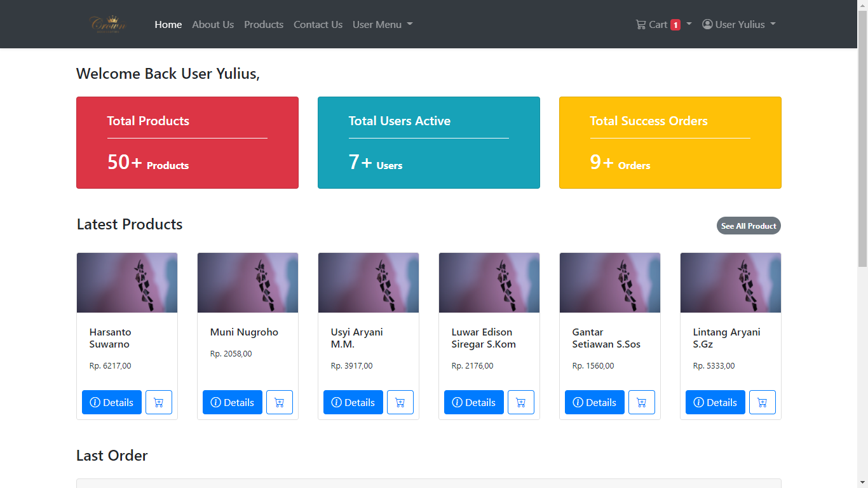Viewport: 868px width, 488px height.
Task: Open the Products nav link
Action: 264,24
